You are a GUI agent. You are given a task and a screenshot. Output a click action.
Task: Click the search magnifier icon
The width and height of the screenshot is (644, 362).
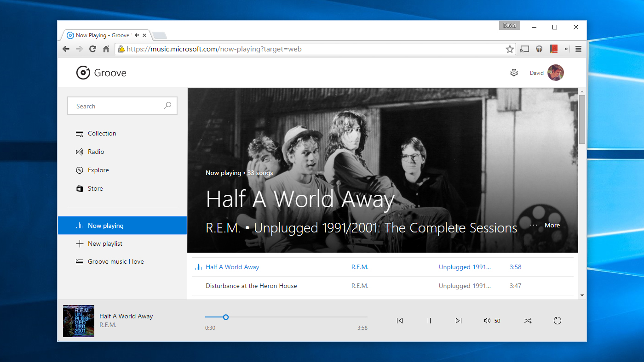pyautogui.click(x=167, y=106)
